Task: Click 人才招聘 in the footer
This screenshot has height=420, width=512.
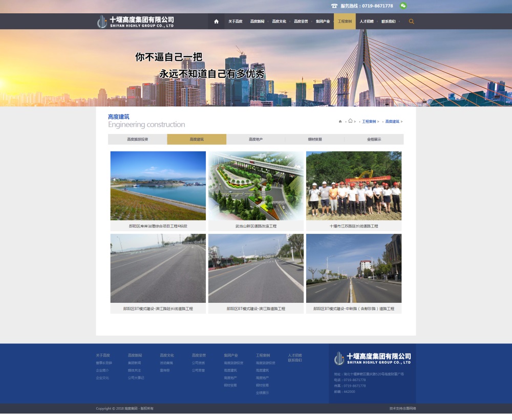Action: (295, 356)
